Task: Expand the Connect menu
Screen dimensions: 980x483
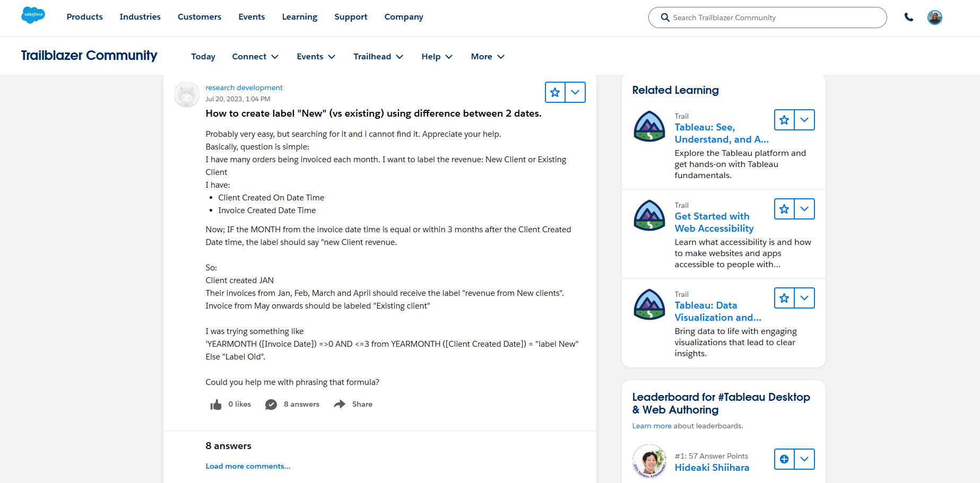Action: click(x=255, y=57)
